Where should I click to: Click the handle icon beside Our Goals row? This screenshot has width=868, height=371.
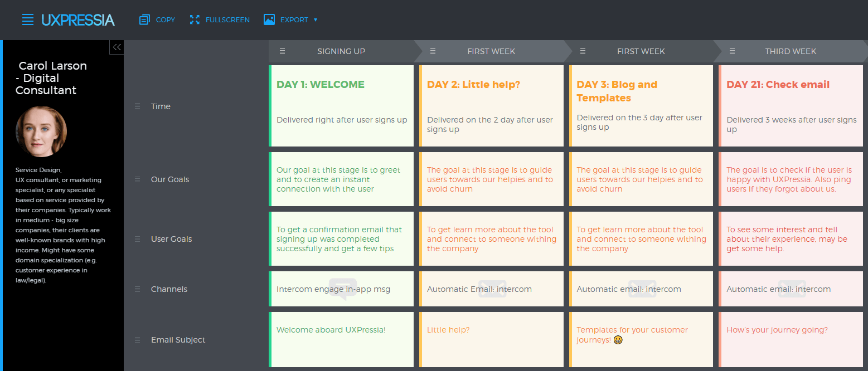point(138,179)
